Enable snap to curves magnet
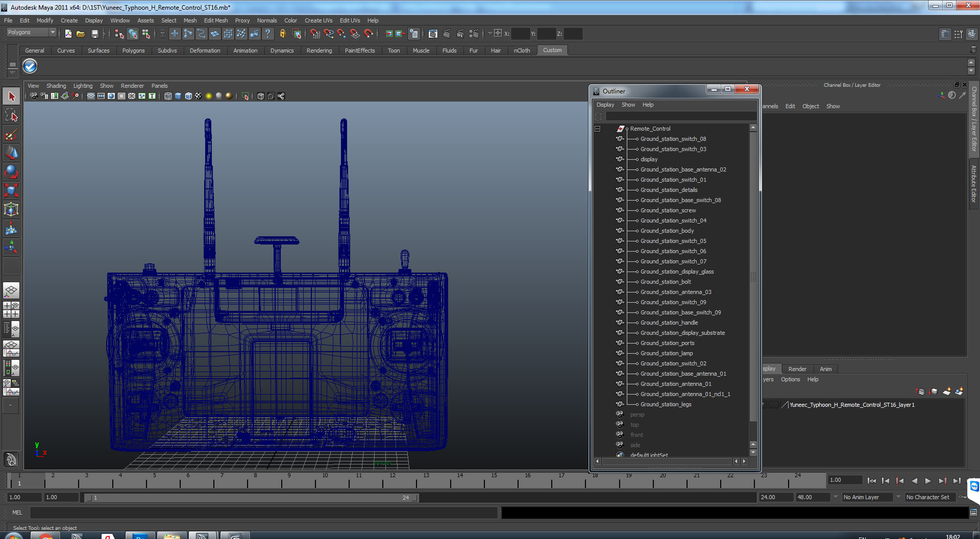The height and width of the screenshot is (539, 980). [329, 34]
